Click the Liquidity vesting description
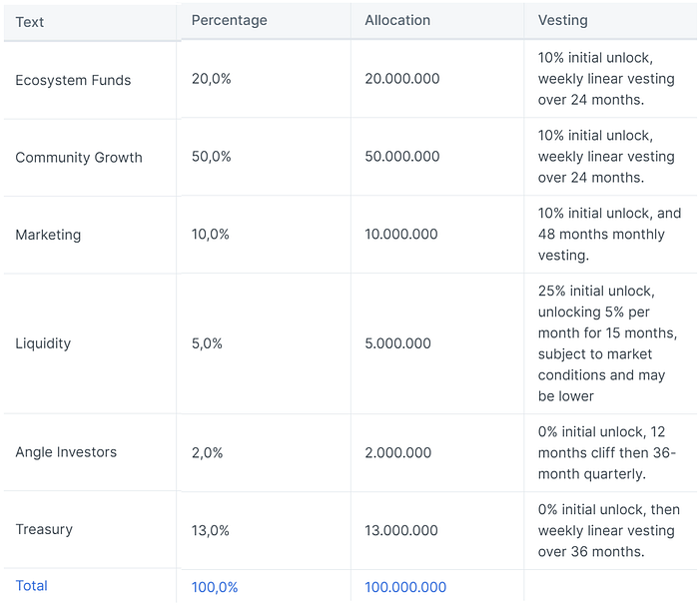This screenshot has height=616, width=699. (607, 343)
